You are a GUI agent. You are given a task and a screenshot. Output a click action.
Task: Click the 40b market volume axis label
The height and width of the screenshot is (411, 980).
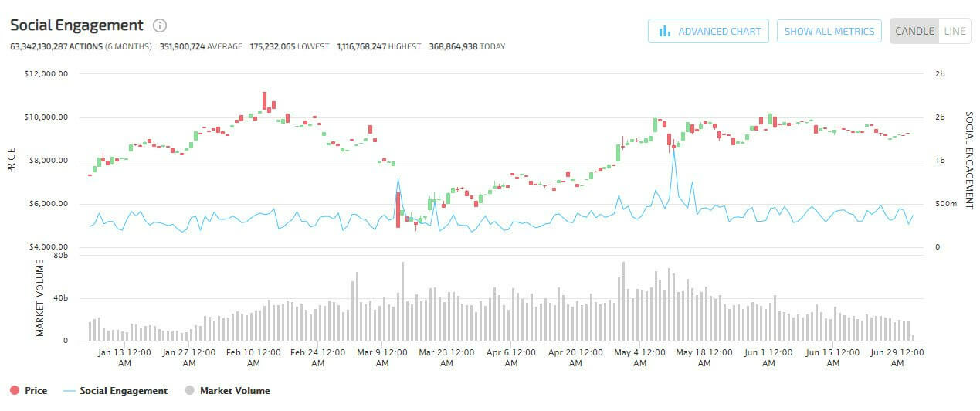[62, 298]
